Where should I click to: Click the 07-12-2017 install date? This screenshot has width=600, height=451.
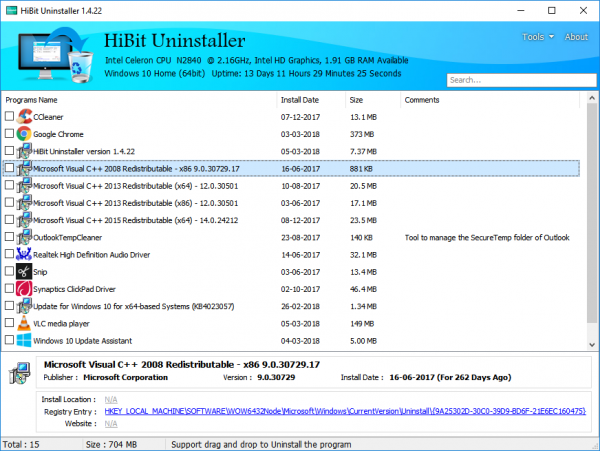[x=300, y=117]
